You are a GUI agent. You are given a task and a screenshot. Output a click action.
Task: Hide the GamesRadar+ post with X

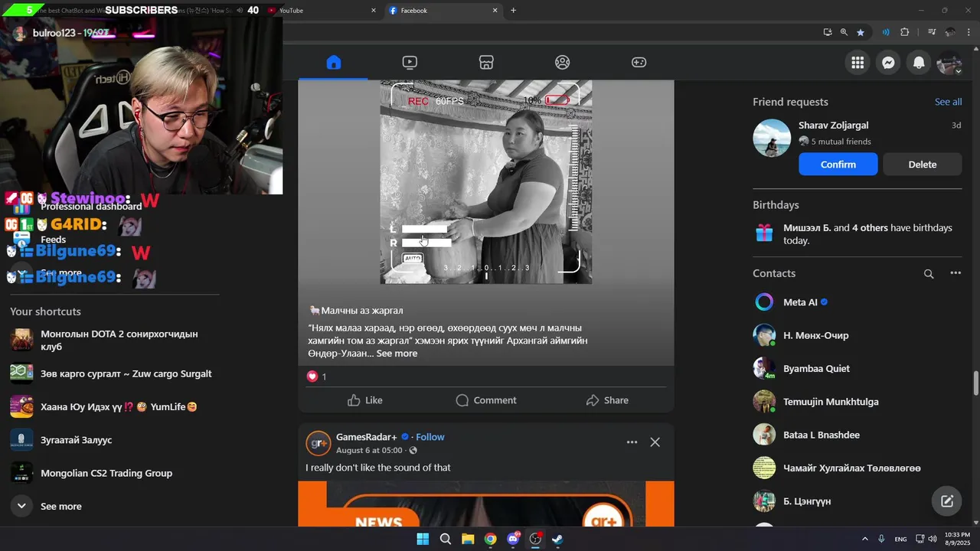[655, 442]
